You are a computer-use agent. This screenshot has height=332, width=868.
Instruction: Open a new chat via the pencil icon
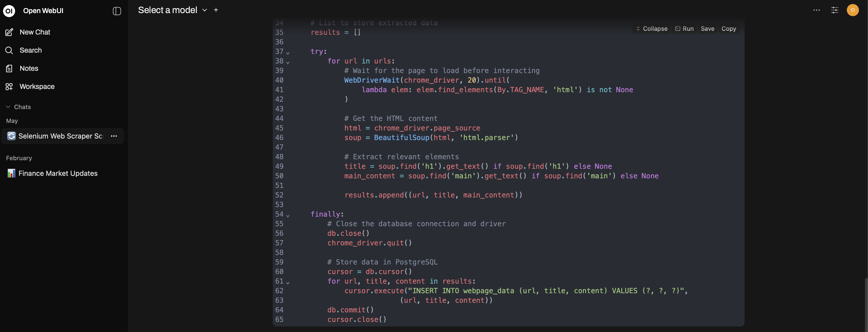(x=9, y=32)
